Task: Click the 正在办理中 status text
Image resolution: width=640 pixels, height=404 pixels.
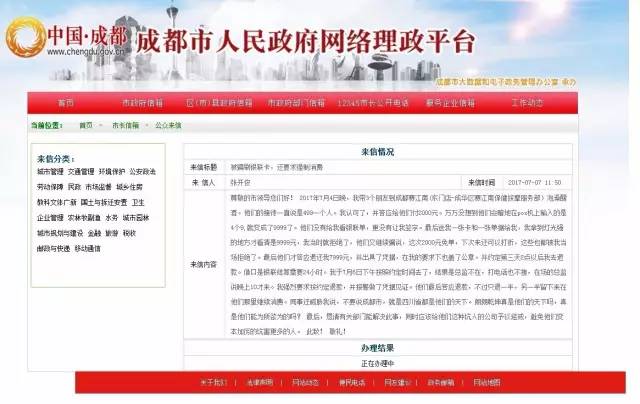Action: 378,363
